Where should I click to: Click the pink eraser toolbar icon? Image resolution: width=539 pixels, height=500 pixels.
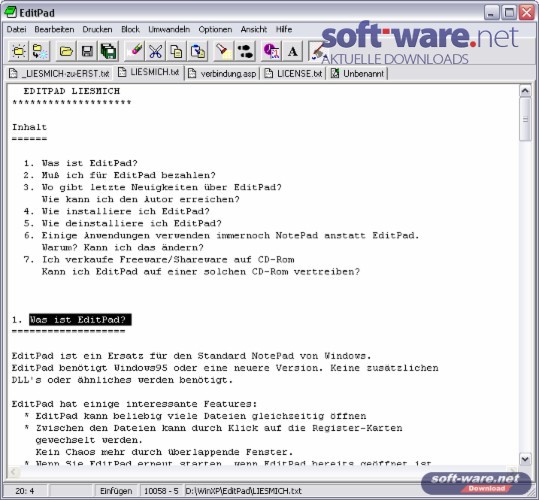134,52
